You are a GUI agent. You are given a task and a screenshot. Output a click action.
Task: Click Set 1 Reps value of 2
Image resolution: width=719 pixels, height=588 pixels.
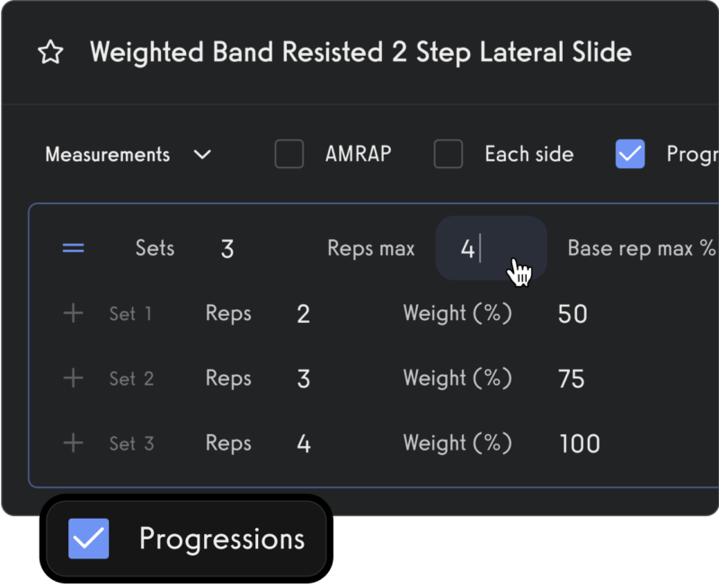(x=303, y=313)
